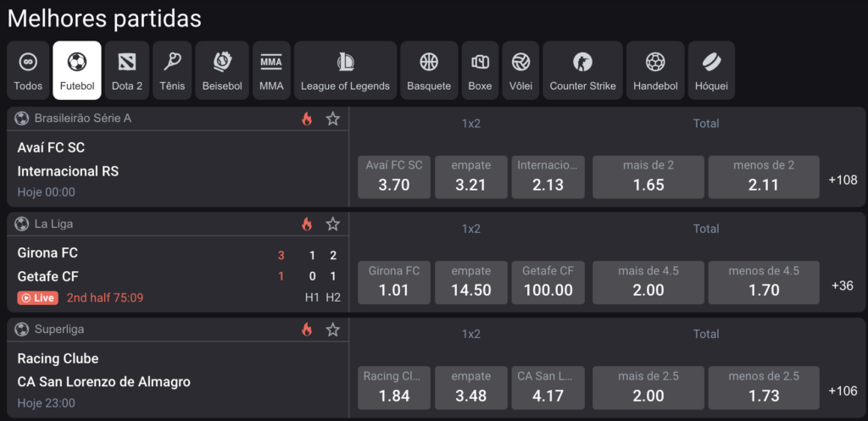The height and width of the screenshot is (421, 868).
Task: Expand +106 more markets for Racing match
Action: pyautogui.click(x=843, y=391)
